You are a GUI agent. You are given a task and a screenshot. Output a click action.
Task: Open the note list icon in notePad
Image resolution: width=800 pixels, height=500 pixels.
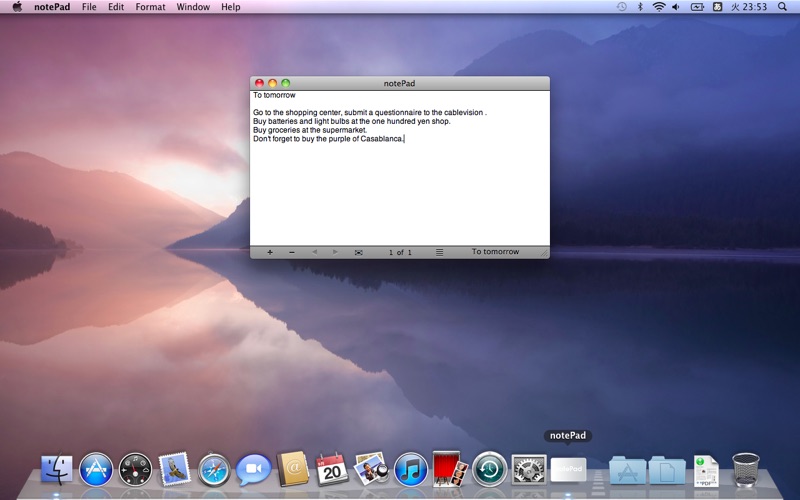(439, 252)
